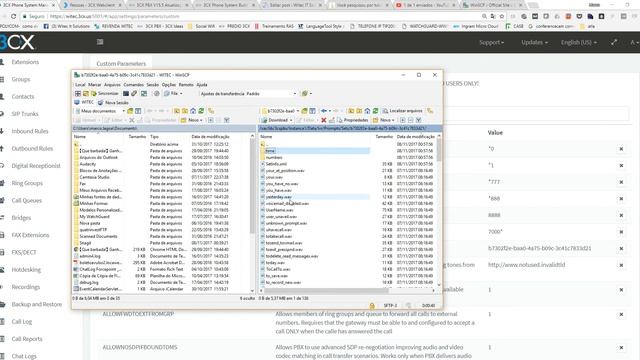Open the Local menu in WinSCP
640x360 pixels.
click(80, 84)
